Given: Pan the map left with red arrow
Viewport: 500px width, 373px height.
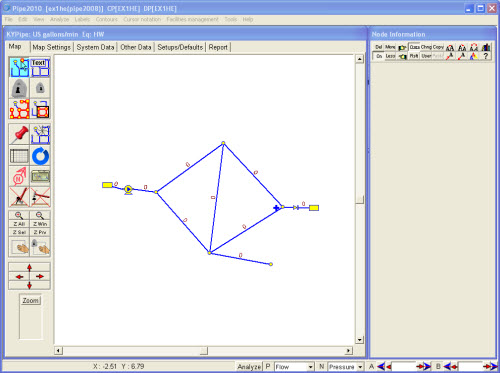Looking at the screenshot, I should 19,277.
